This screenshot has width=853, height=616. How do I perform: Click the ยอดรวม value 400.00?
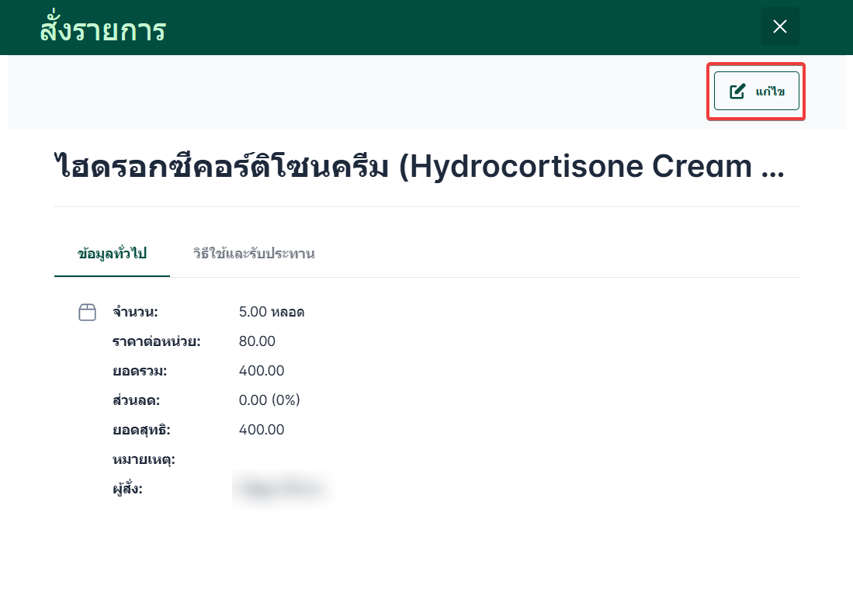pos(261,371)
